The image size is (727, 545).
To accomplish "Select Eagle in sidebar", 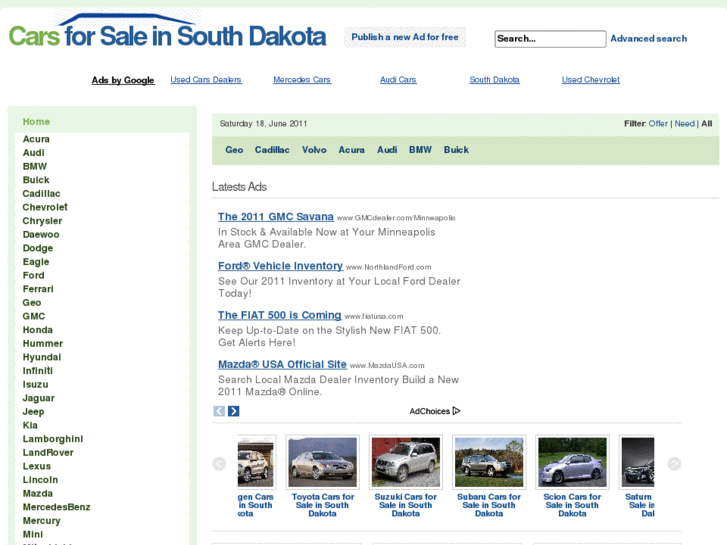I will tap(36, 262).
